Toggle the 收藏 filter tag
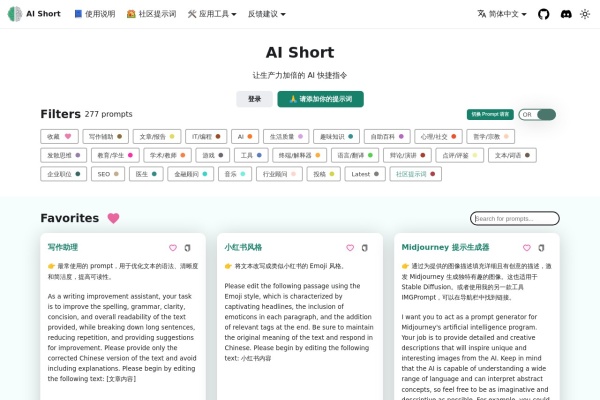 (59, 137)
